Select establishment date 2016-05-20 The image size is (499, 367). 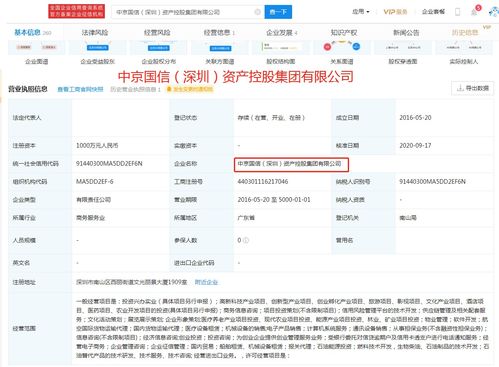click(415, 117)
